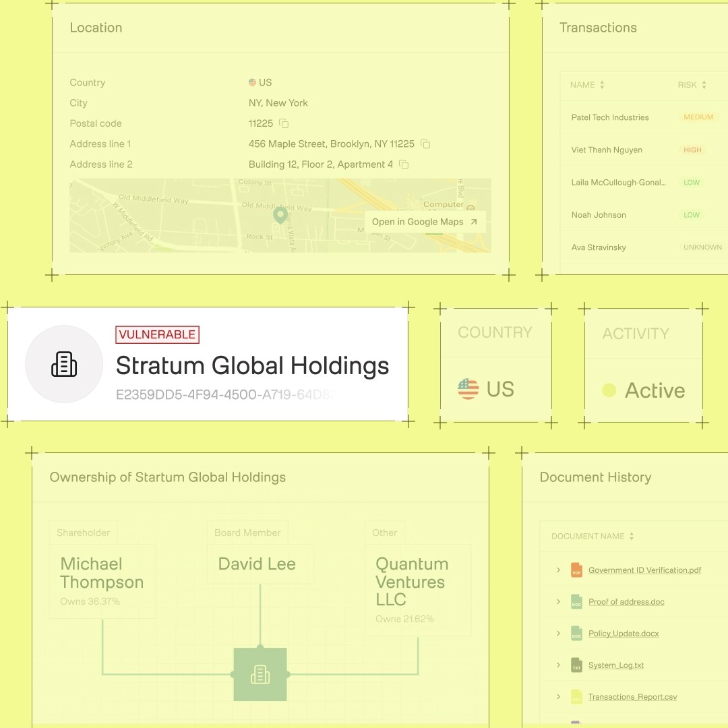728x728 pixels.
Task: Click the large US flag in COUNTRY card
Action: [468, 389]
